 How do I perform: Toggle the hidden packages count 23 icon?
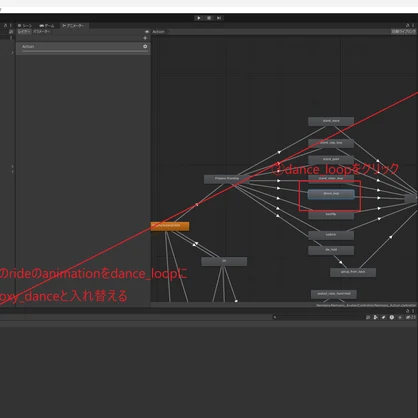click(x=411, y=317)
